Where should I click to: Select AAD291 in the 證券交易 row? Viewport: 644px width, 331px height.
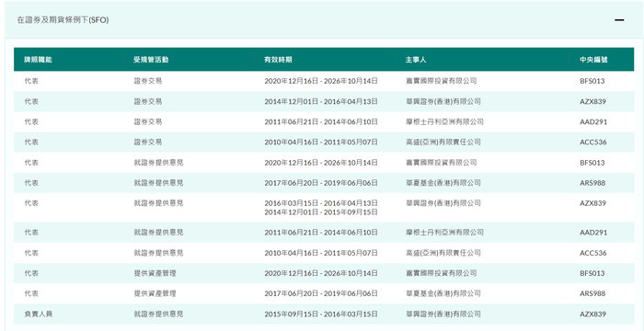(593, 122)
